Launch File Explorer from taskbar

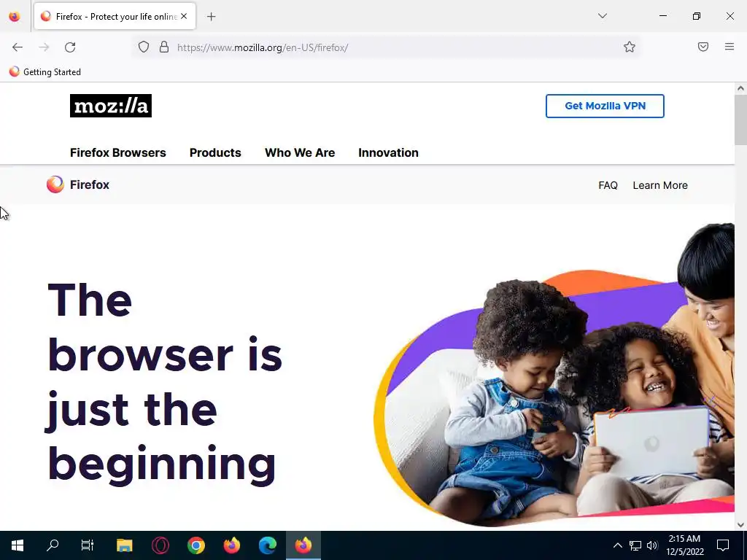click(124, 545)
